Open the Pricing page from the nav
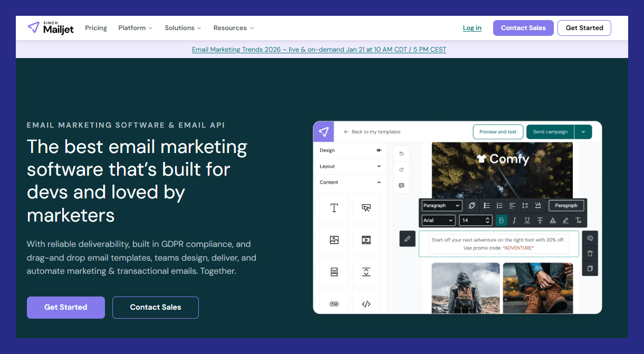644x354 pixels. click(x=96, y=28)
